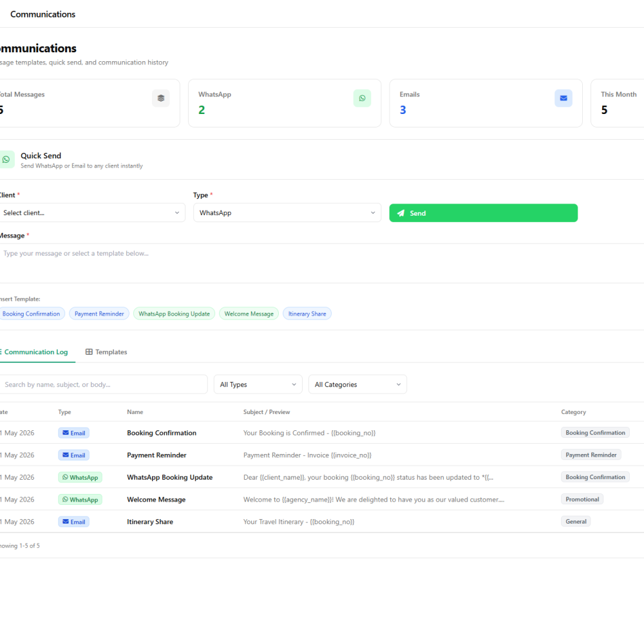Insert the WhatsApp Booking Update template chip

click(x=174, y=314)
